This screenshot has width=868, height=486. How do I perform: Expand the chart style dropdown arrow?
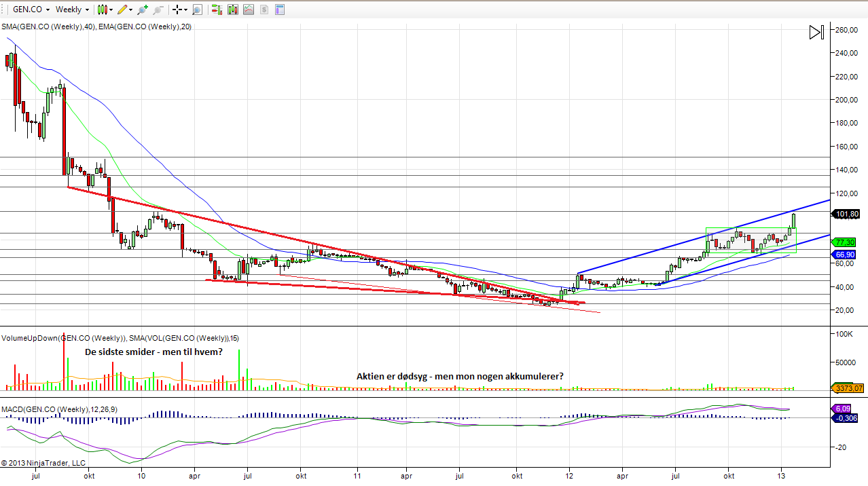point(111,10)
